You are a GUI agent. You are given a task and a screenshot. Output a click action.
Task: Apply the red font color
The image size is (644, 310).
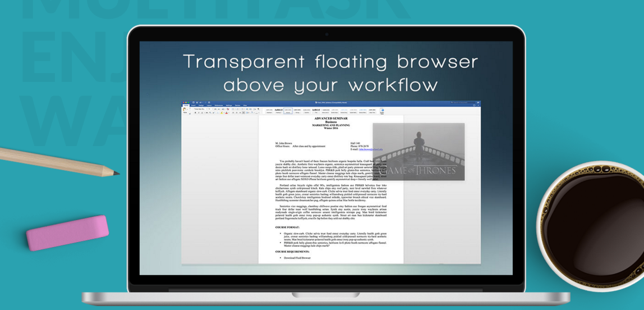[x=227, y=113]
